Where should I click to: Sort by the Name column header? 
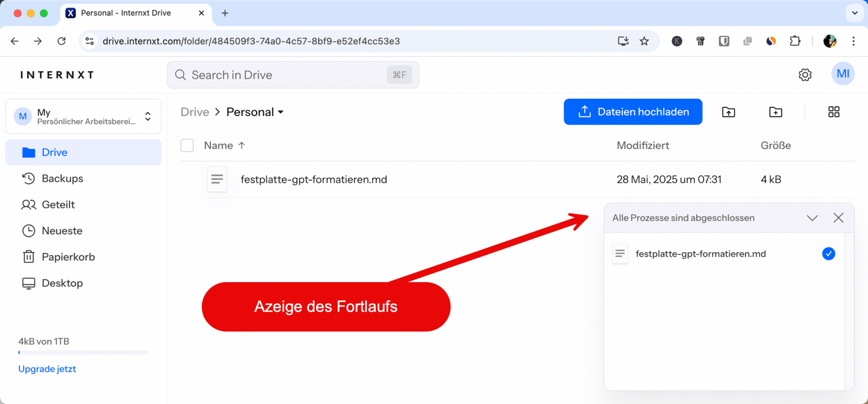[x=225, y=145]
